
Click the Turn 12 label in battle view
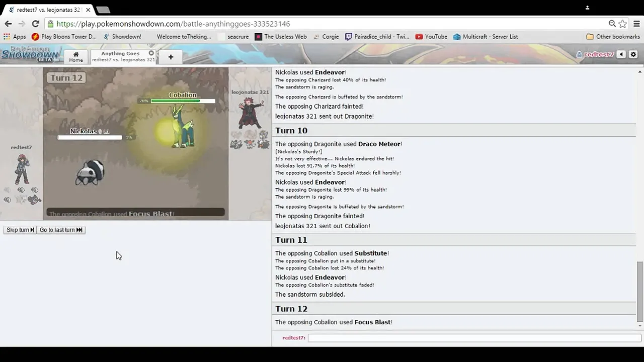click(x=66, y=77)
